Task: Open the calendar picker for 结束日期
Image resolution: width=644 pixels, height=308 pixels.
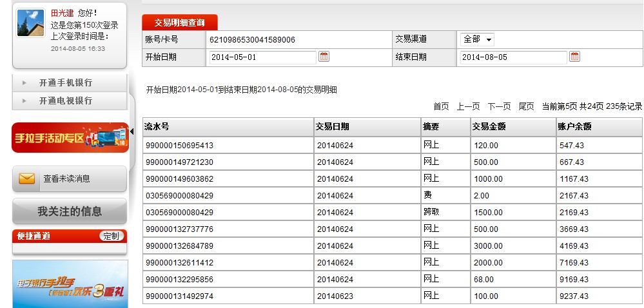Action: pyautogui.click(x=574, y=57)
